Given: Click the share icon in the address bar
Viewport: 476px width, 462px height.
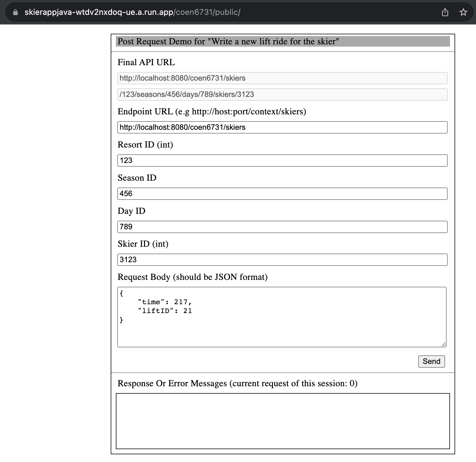Looking at the screenshot, I should (445, 12).
